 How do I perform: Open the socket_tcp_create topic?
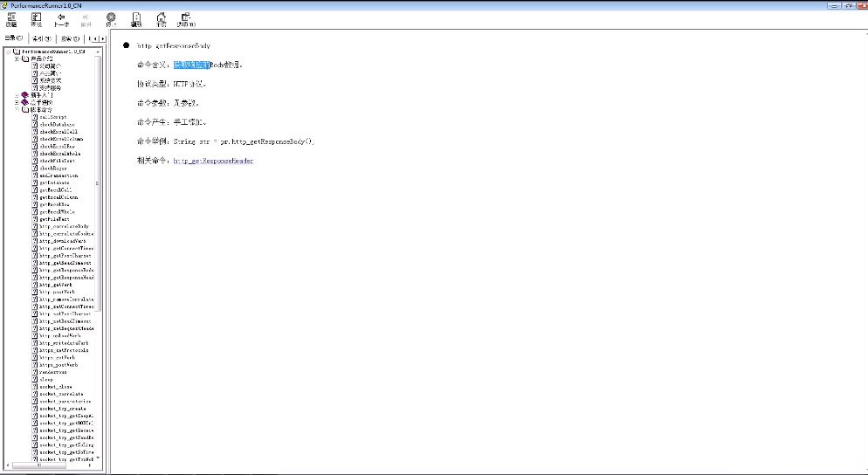[x=63, y=409]
